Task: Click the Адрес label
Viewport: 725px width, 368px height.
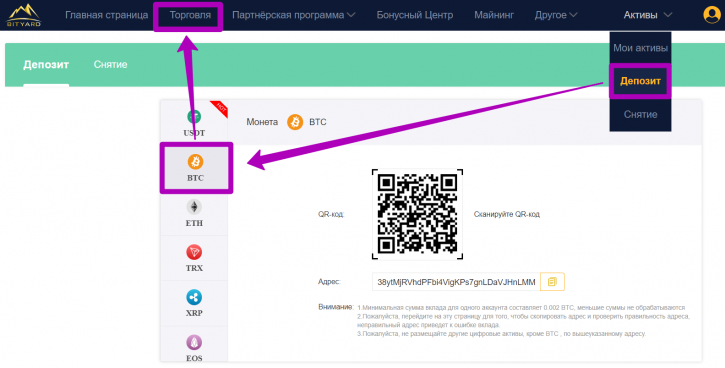Action: pyautogui.click(x=329, y=282)
